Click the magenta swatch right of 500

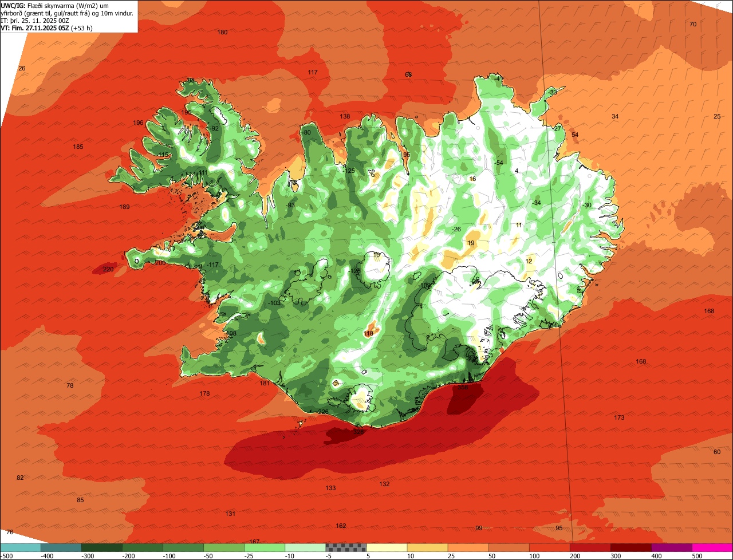(x=712, y=547)
